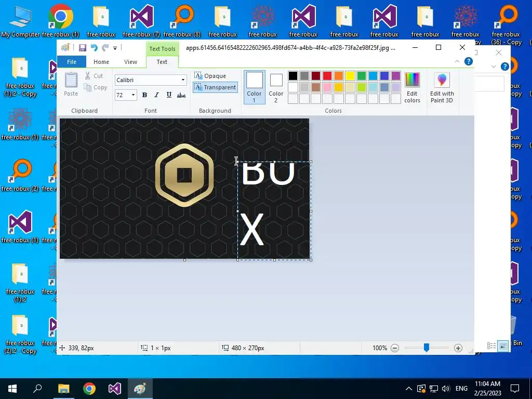The width and height of the screenshot is (532, 399).
Task: Pick the pink color swatch
Action: 327,87
